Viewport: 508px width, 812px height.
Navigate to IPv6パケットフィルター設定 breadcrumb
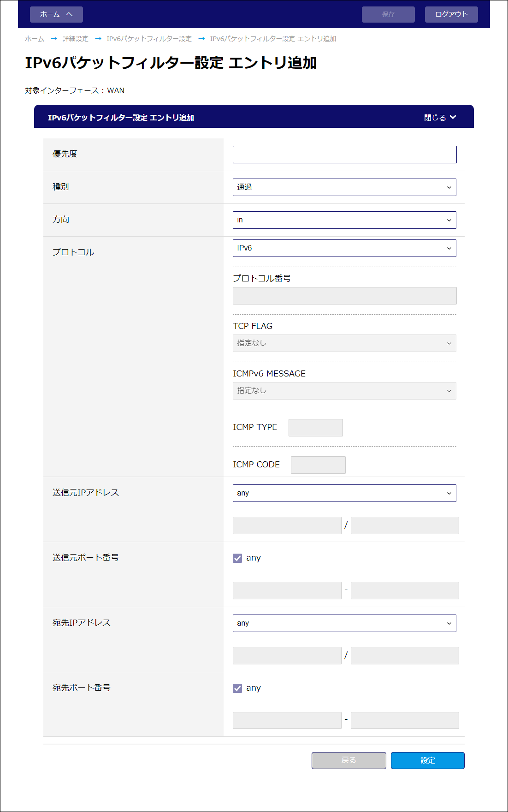[x=149, y=39]
